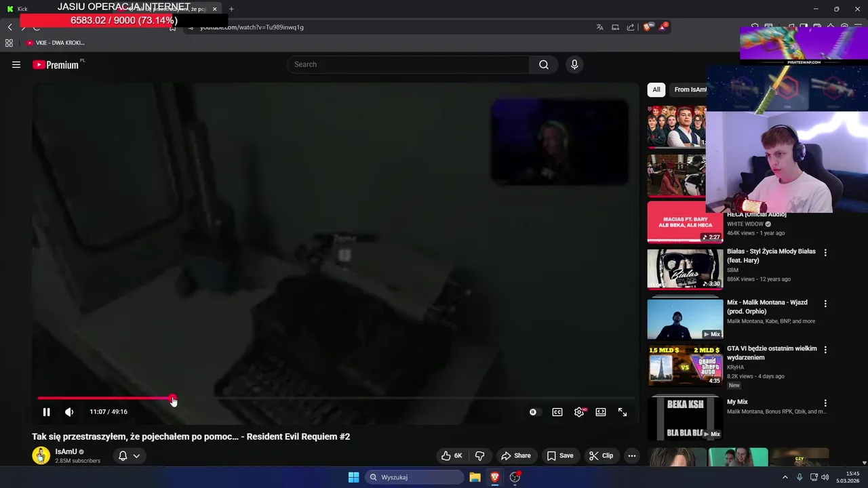Open the GTA VI video title link
868x488 pixels.
[x=772, y=353]
